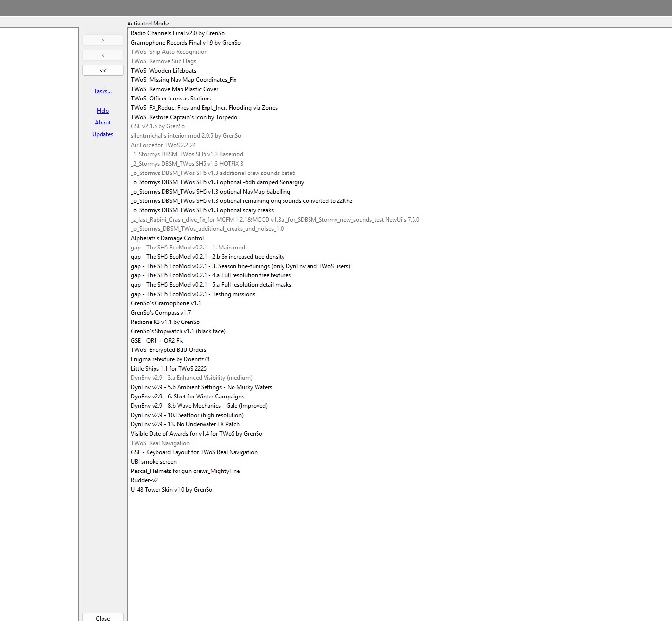Select 'GrenSo's Stopwatch v1.1 (black face)'
Screen dimensions: 672x621
click(178, 331)
